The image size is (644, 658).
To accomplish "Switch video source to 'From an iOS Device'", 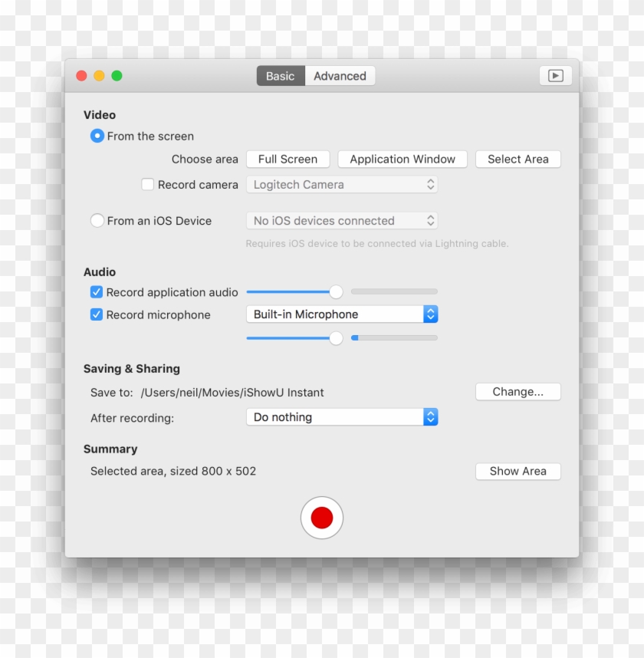I will pyautogui.click(x=97, y=221).
